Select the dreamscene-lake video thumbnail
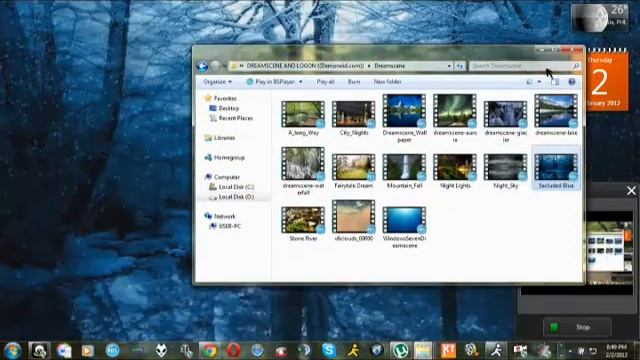The height and width of the screenshot is (360, 640). (556, 111)
